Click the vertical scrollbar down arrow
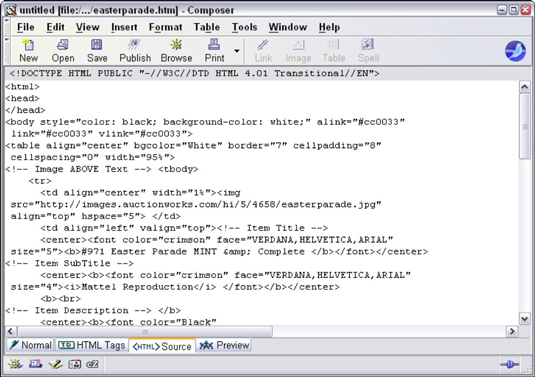 click(524, 319)
